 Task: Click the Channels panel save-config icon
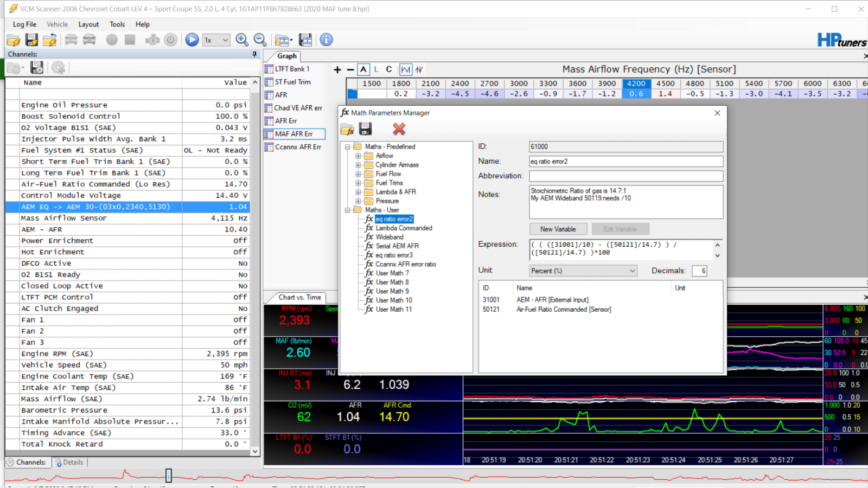point(37,68)
